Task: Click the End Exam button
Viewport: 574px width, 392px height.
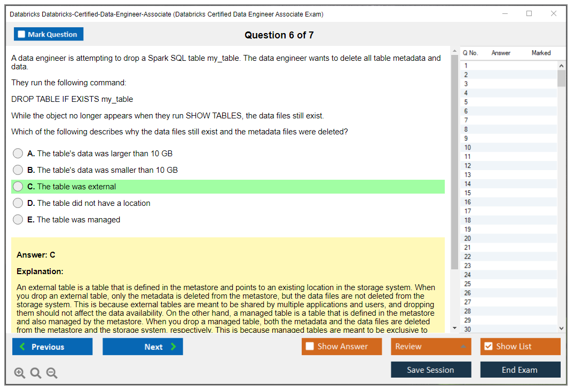Action: click(520, 370)
